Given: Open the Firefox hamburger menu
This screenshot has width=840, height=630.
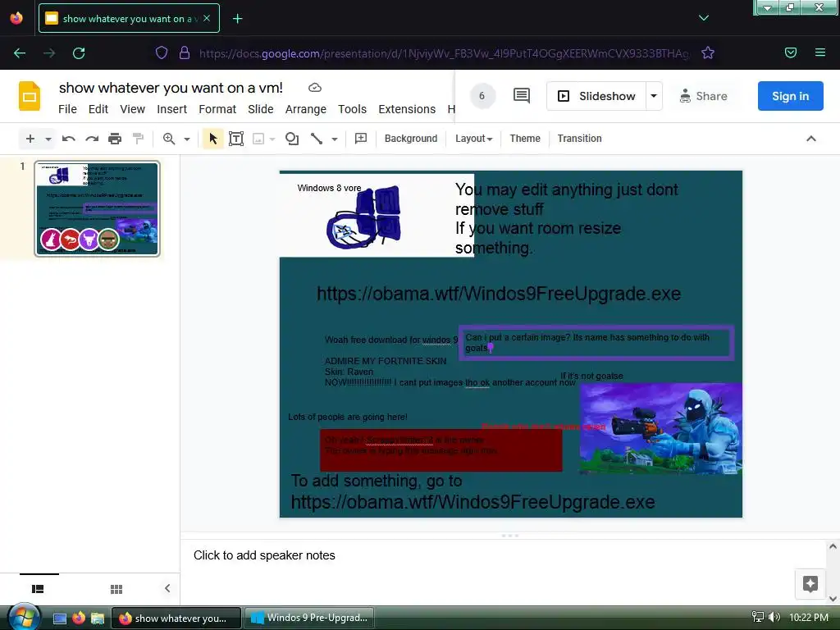Looking at the screenshot, I should (x=819, y=52).
